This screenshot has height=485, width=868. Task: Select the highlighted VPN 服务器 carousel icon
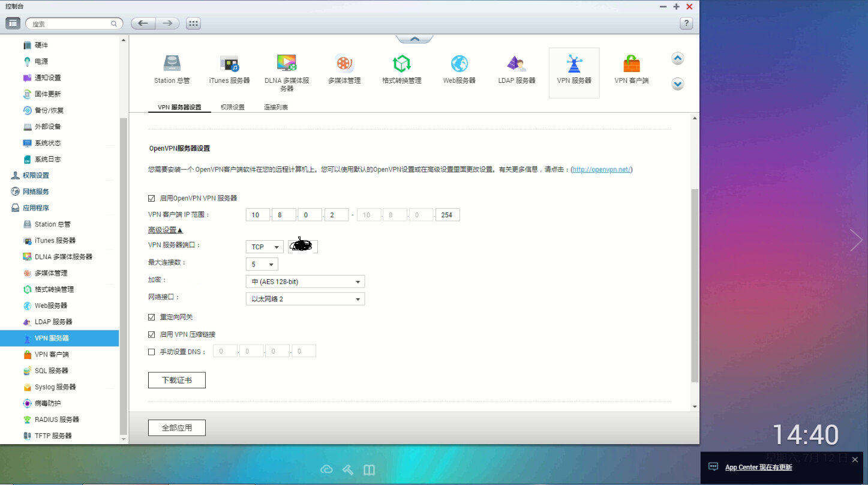[x=574, y=73]
